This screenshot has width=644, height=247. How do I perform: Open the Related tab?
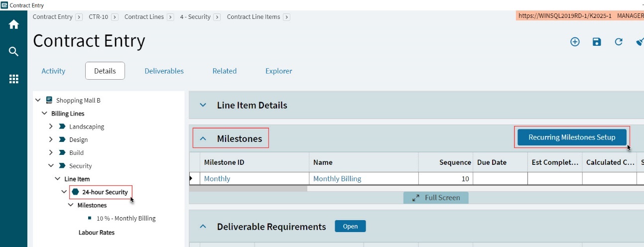pyautogui.click(x=225, y=71)
